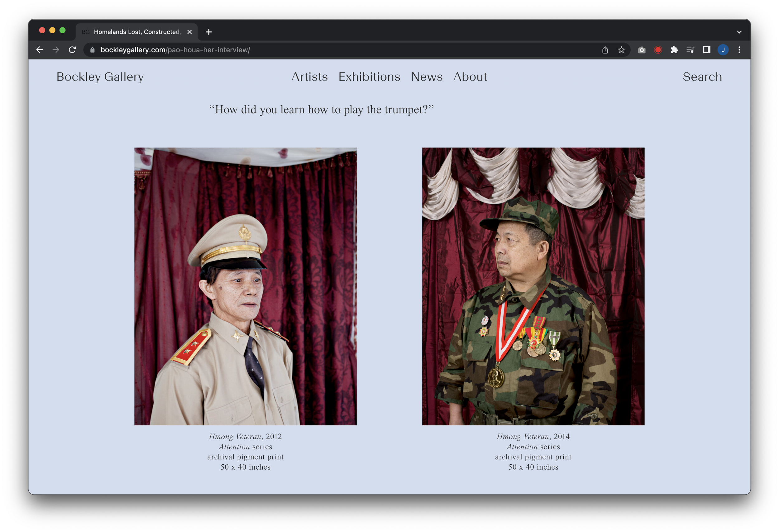Screen dimensions: 779x532
Task: Close the Homelands Lost tab
Action: click(189, 32)
